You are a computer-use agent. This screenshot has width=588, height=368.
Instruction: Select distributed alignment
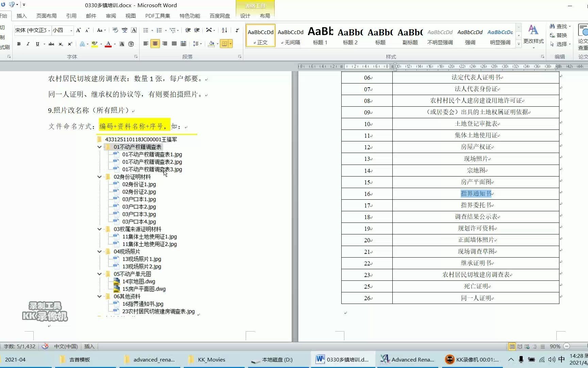183,44
